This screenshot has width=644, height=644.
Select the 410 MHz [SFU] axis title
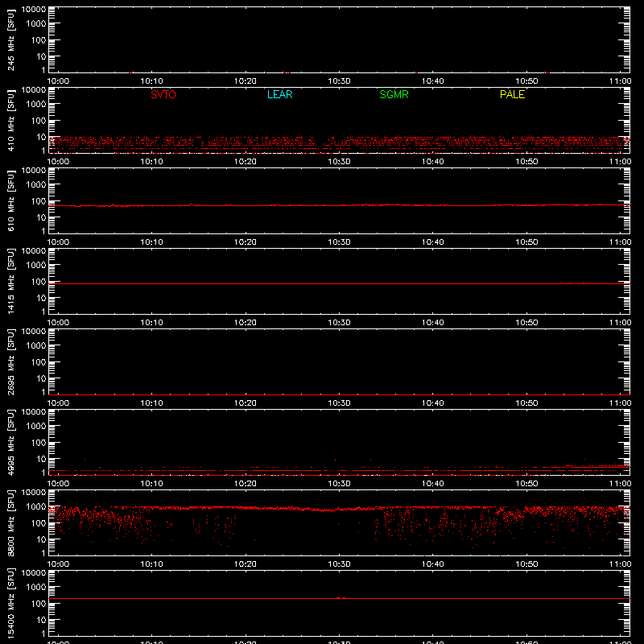click(x=10, y=120)
